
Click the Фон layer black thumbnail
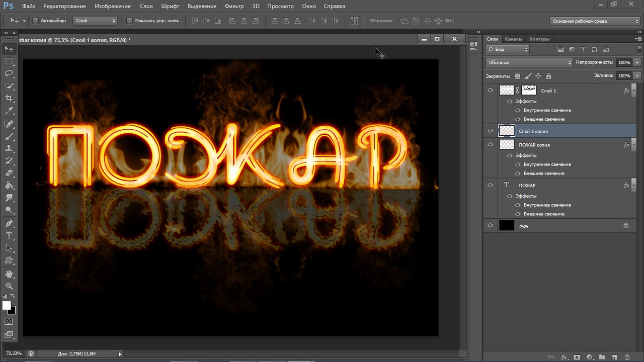click(x=507, y=226)
